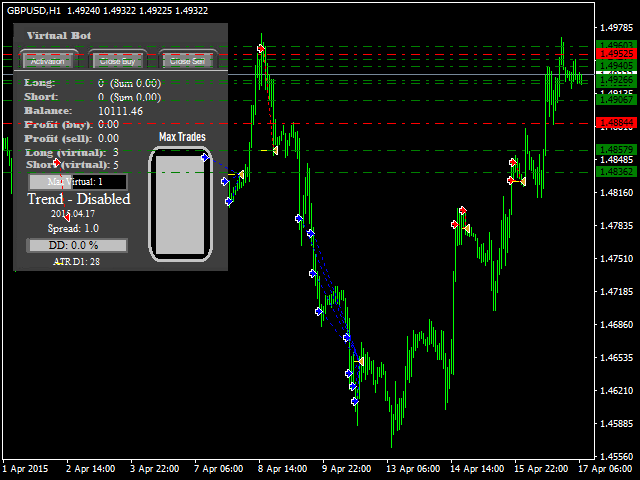Click the red sell arrow at the 8 Apr peak

pos(261,49)
